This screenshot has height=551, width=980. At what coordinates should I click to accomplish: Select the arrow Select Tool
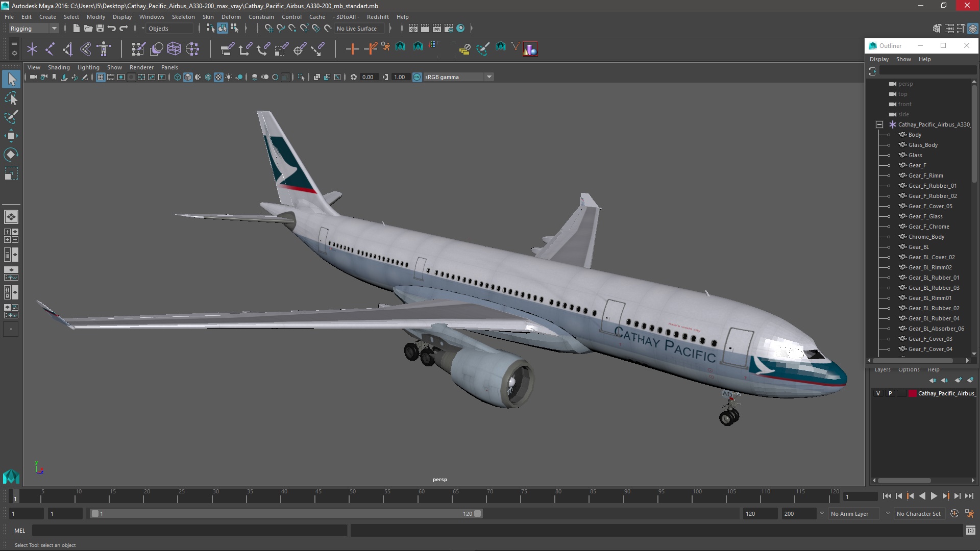click(x=11, y=79)
